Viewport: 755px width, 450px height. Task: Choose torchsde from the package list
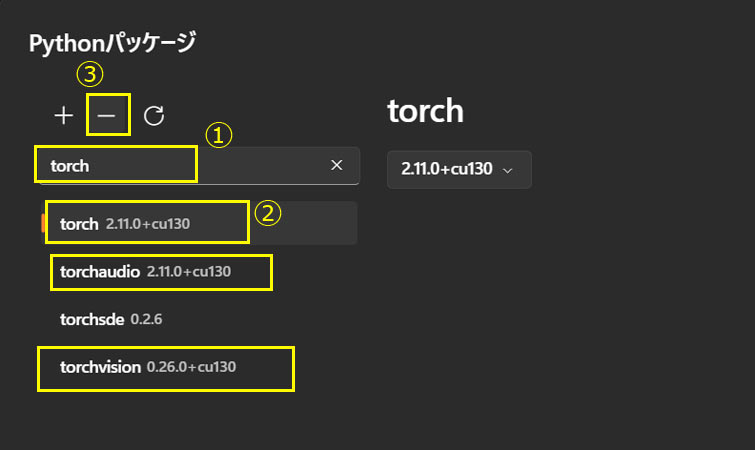click(x=93, y=319)
